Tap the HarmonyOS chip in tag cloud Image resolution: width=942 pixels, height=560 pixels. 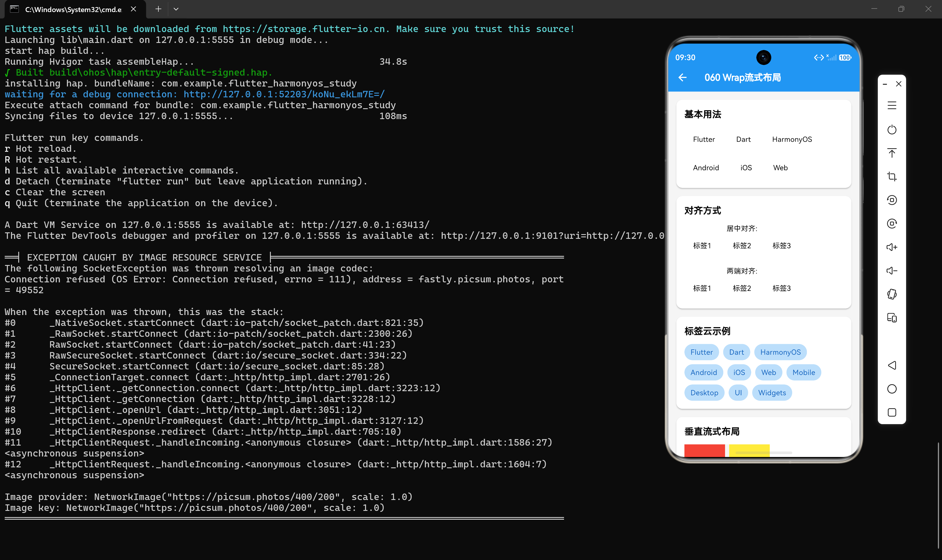click(780, 352)
